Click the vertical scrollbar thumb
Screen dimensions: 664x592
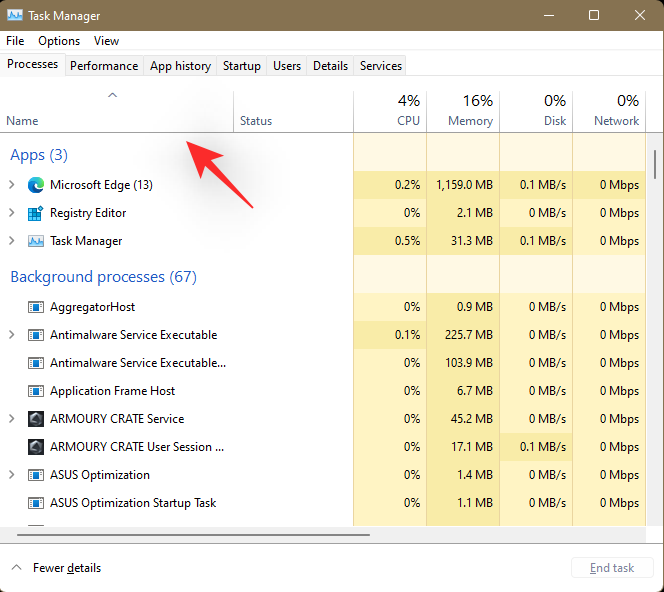655,164
